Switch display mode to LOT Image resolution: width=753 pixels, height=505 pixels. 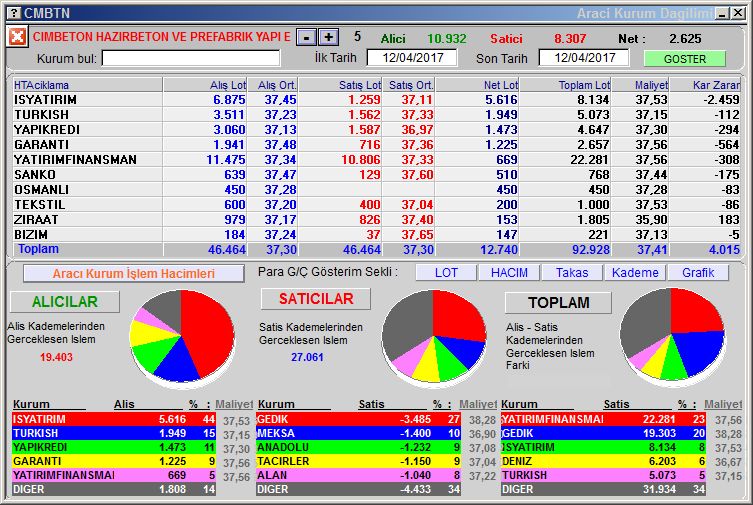pos(446,273)
